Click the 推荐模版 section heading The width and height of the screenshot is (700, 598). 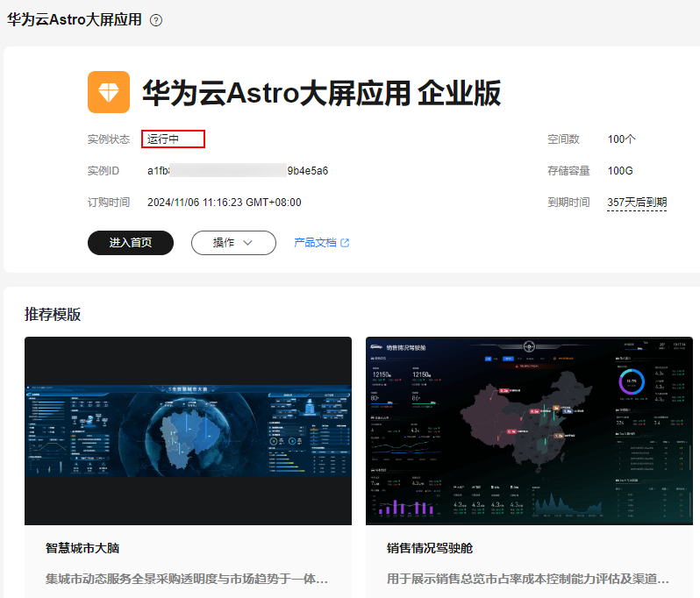click(x=53, y=315)
